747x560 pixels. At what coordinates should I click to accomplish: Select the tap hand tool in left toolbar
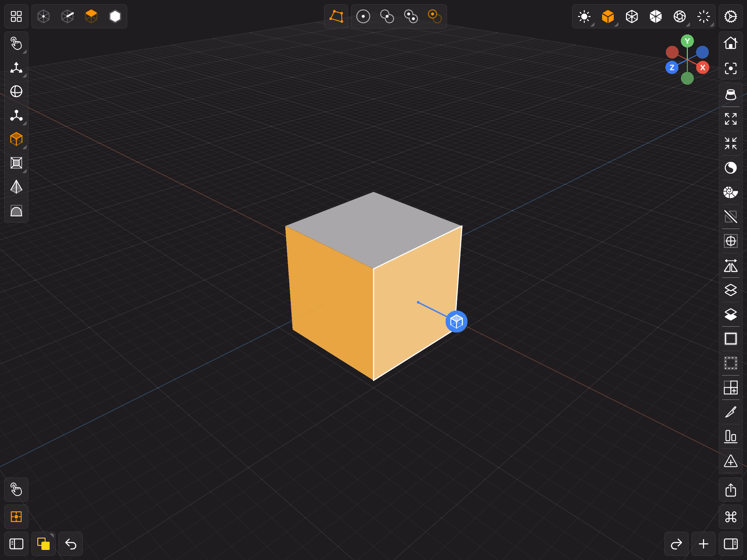[x=16, y=44]
